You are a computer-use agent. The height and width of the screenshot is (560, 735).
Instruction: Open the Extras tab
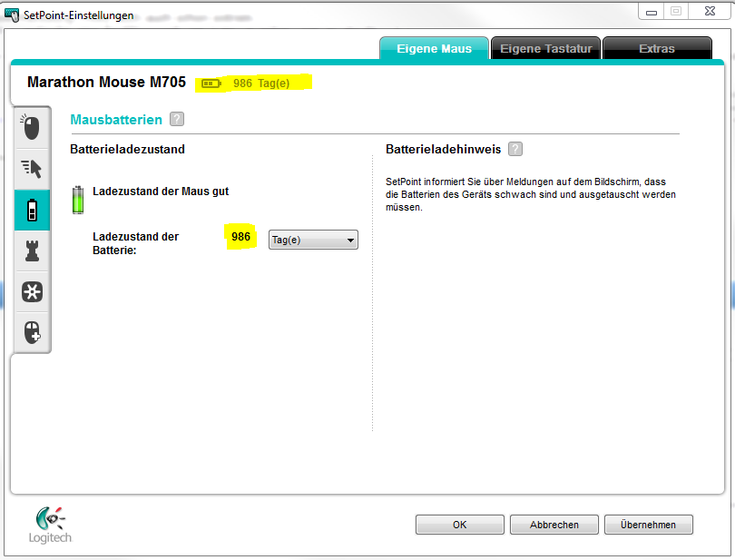pos(657,48)
